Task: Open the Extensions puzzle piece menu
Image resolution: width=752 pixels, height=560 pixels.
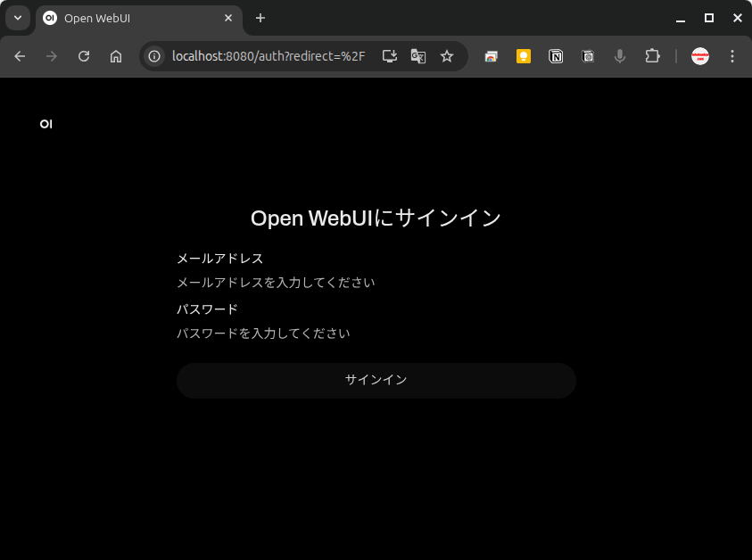Action: coord(652,56)
